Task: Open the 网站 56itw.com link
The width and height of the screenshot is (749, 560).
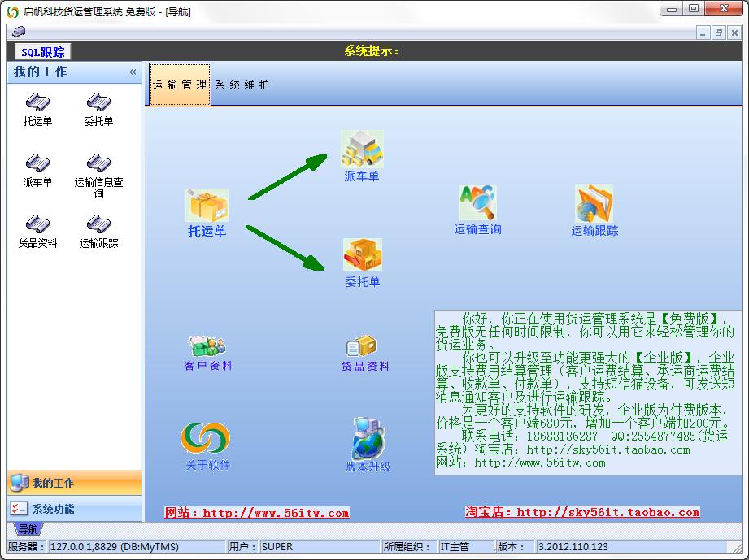Action: coord(256,513)
